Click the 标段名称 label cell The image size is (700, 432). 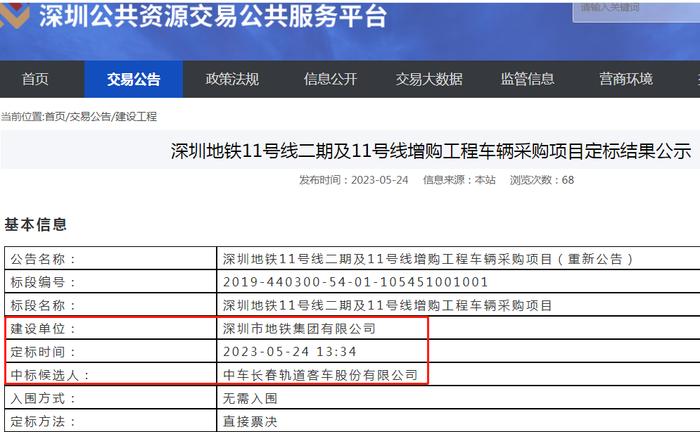click(x=111, y=305)
